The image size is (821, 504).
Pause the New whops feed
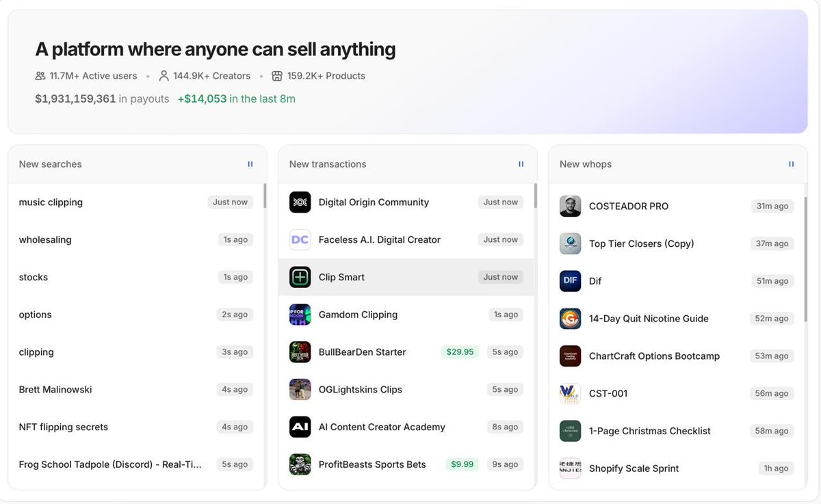791,164
